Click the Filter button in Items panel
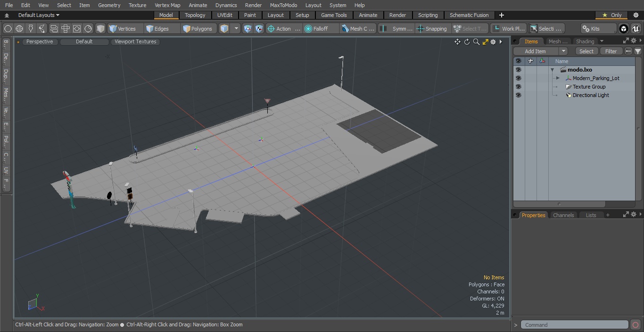The width and height of the screenshot is (644, 332). (x=611, y=51)
